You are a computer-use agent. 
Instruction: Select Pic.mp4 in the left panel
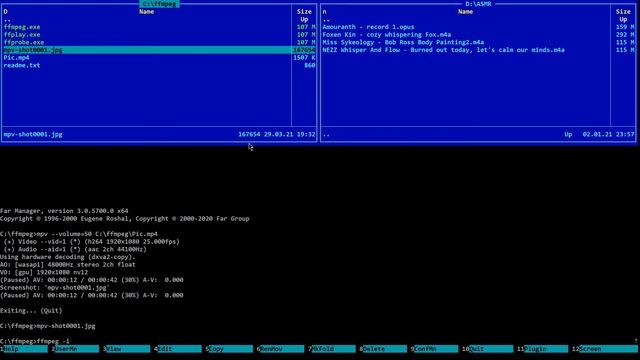pos(16,58)
